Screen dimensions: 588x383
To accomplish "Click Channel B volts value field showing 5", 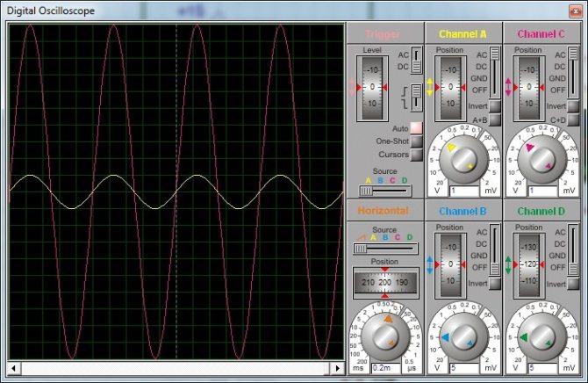I will (464, 368).
